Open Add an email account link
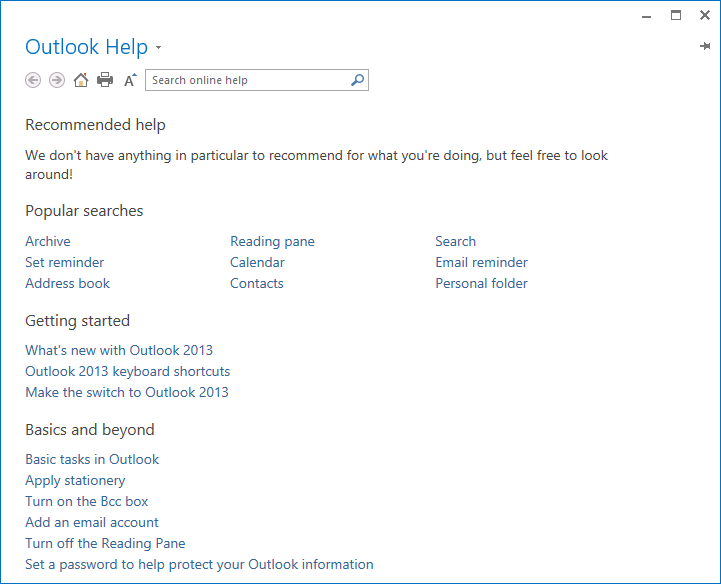 92,522
